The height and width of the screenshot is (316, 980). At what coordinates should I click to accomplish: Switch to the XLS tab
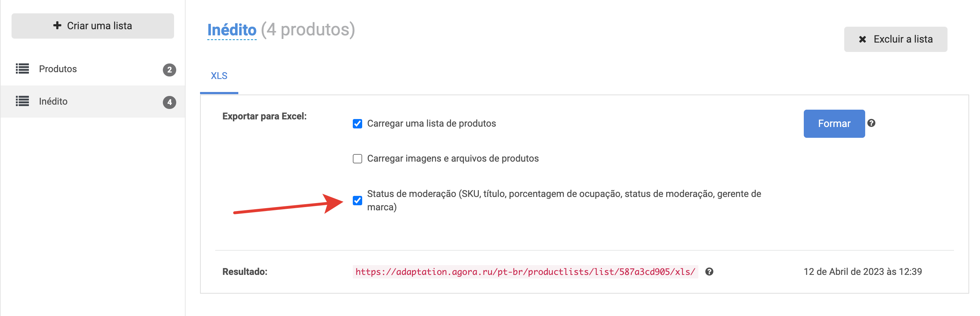(219, 76)
